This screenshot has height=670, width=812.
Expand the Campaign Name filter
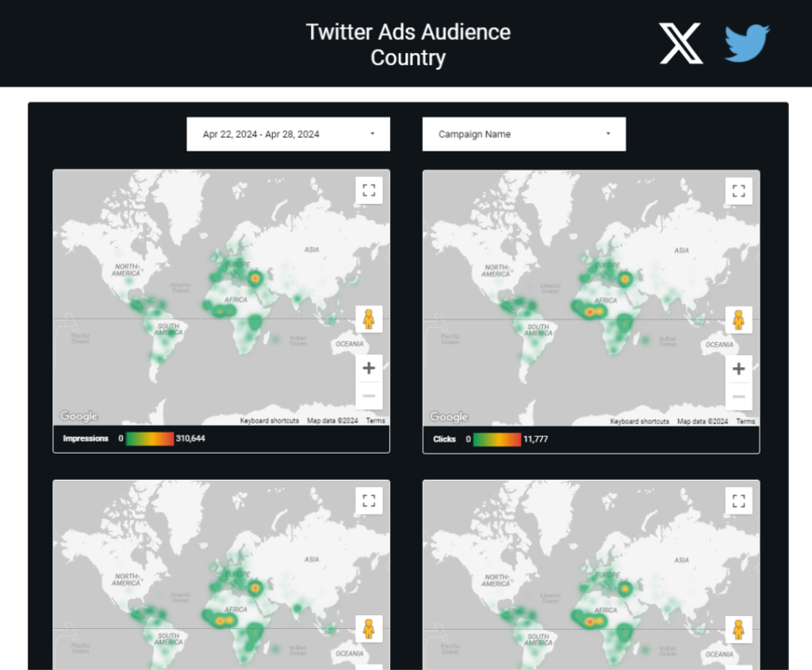523,134
